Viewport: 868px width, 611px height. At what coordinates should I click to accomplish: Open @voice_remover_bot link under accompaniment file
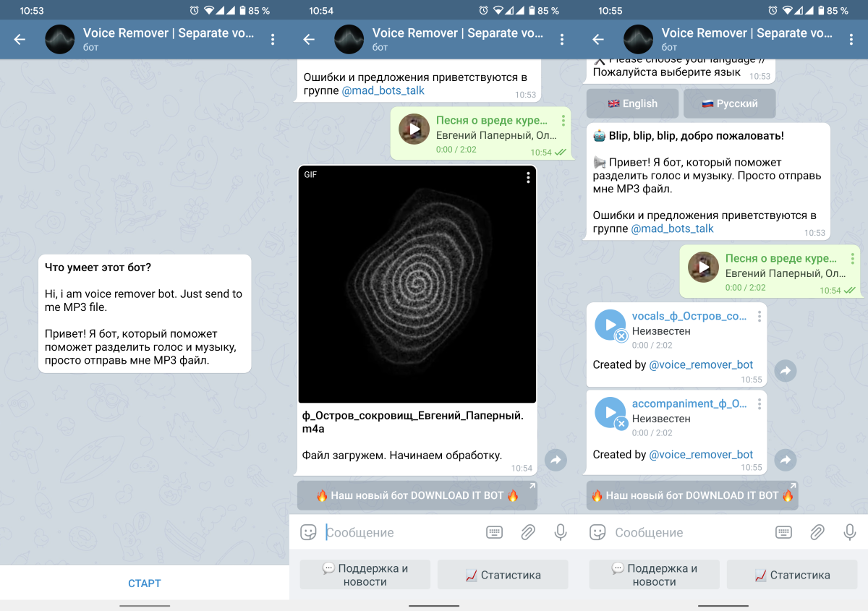point(701,455)
